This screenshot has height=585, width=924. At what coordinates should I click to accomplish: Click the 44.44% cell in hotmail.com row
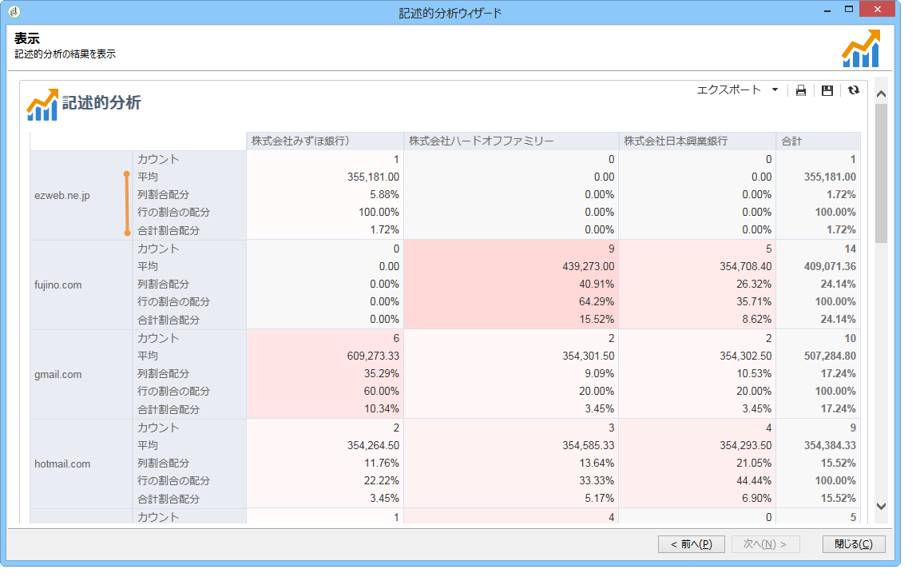[x=754, y=481]
